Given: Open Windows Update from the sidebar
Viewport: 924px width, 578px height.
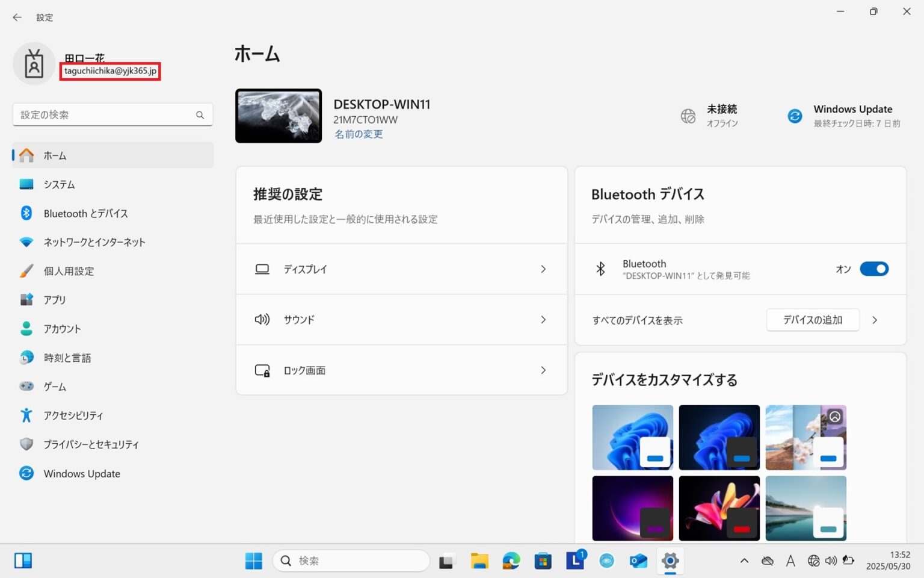Looking at the screenshot, I should coord(81,473).
